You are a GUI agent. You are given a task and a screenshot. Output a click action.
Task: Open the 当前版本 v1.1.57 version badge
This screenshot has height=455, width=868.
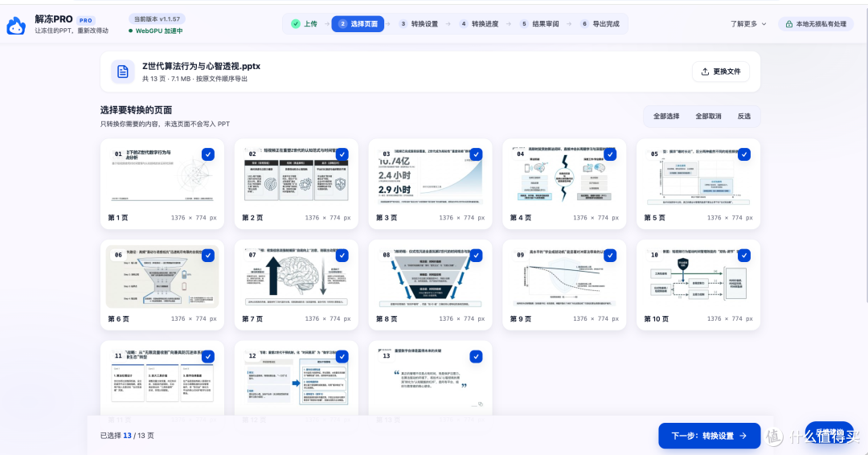[157, 18]
